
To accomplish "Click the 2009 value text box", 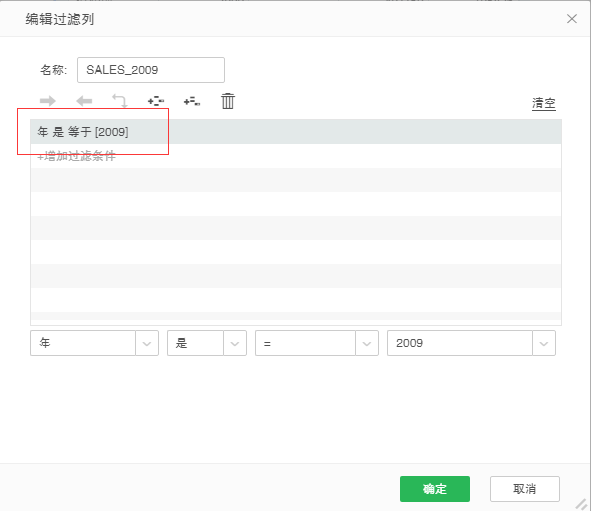I will [x=460, y=343].
